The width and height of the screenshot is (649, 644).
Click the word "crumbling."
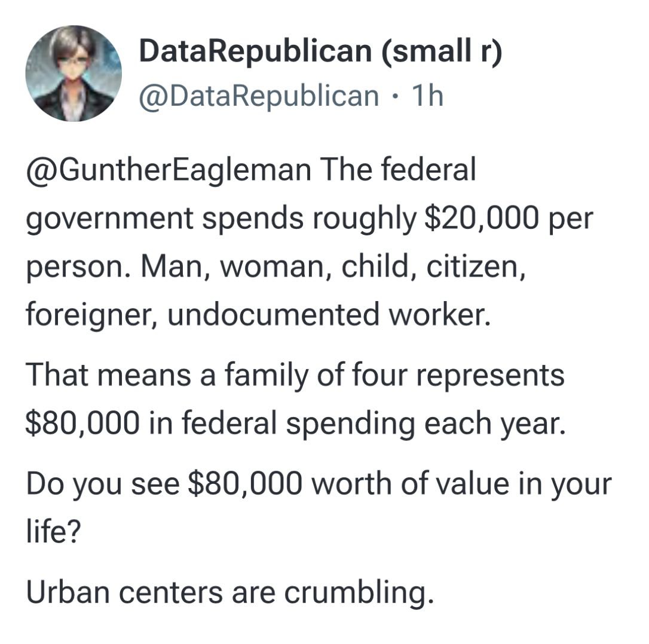(x=359, y=593)
